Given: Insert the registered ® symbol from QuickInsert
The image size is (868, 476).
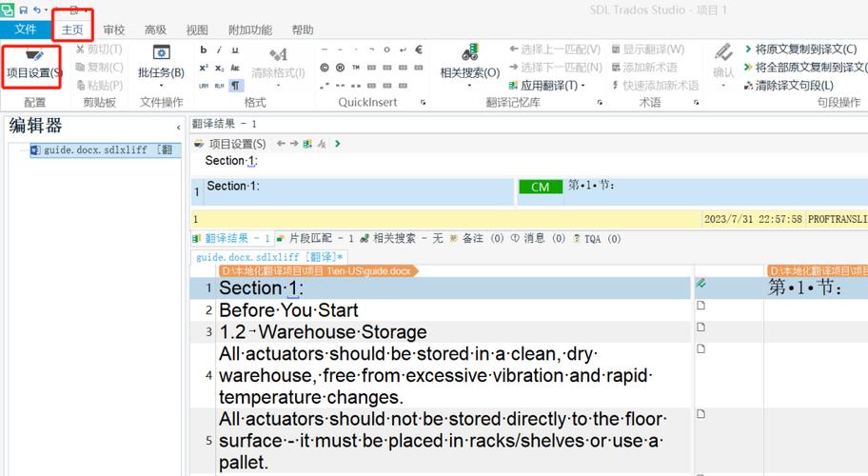Looking at the screenshot, I should (340, 68).
